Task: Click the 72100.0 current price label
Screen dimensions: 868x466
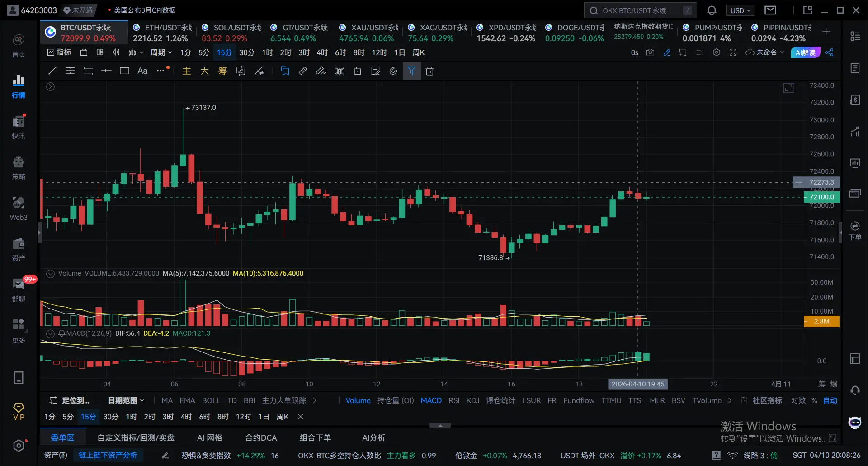Action: 821,197
